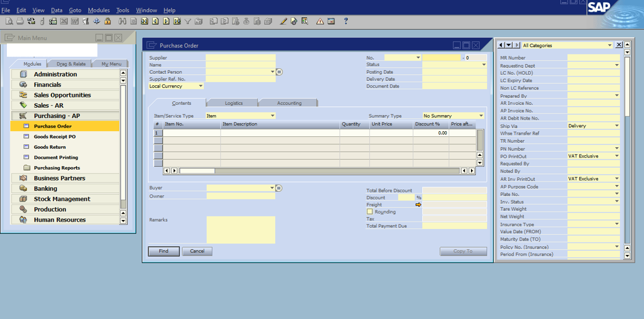
Task: Open the Data menu
Action: tap(57, 10)
